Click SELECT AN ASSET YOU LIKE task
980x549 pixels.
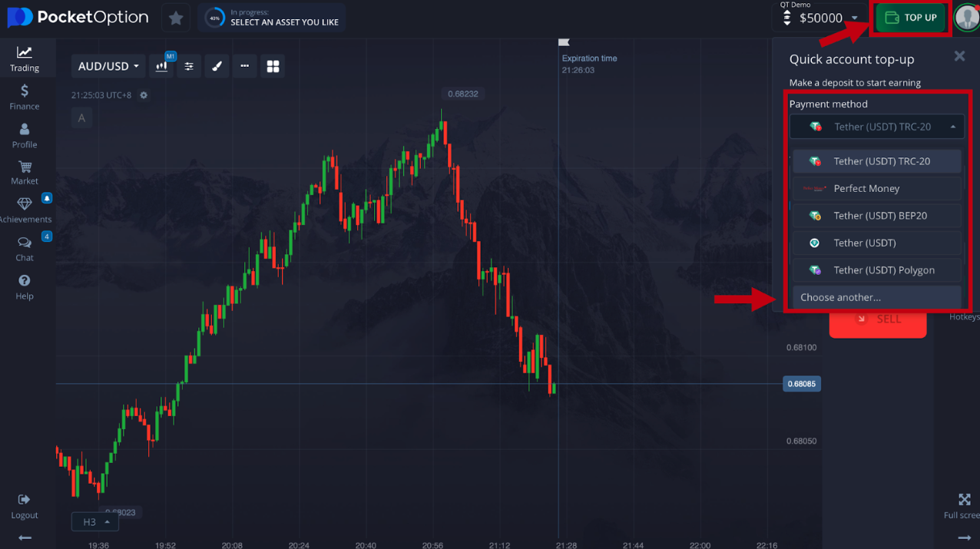284,22
